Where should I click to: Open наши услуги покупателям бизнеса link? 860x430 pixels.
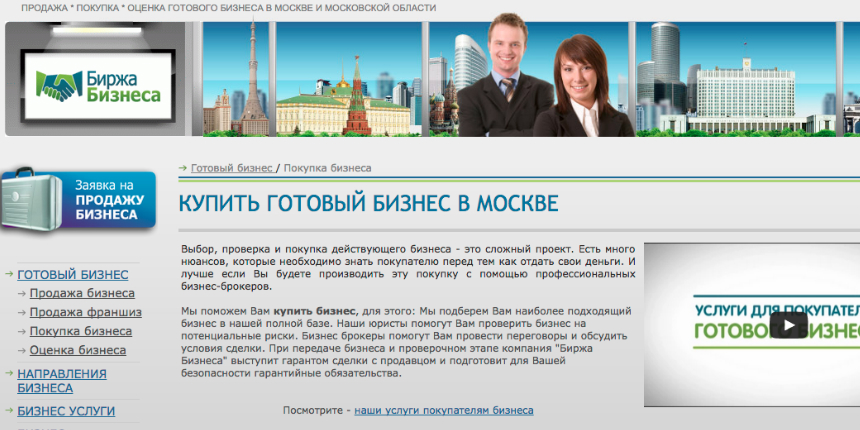pyautogui.click(x=444, y=410)
